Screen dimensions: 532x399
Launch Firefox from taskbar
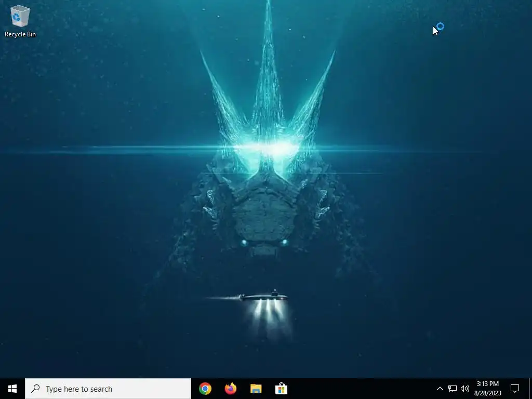click(x=231, y=389)
